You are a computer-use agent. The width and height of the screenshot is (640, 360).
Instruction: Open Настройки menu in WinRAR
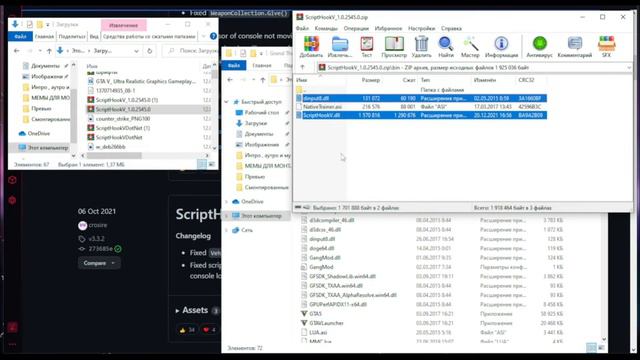tap(422, 28)
